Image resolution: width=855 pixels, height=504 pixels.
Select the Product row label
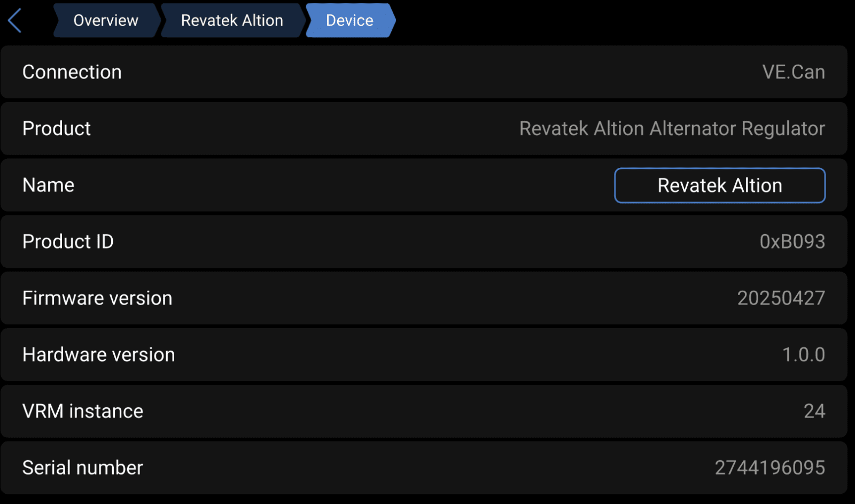tap(57, 129)
